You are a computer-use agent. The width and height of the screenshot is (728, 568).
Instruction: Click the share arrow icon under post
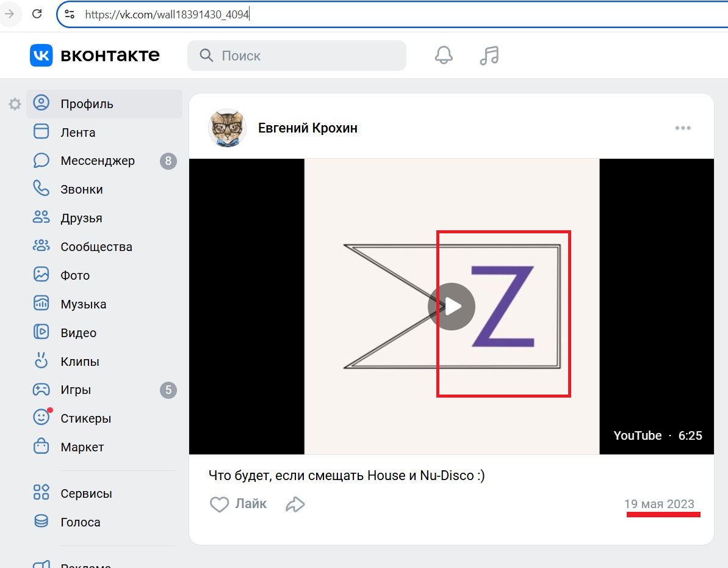[x=295, y=504]
